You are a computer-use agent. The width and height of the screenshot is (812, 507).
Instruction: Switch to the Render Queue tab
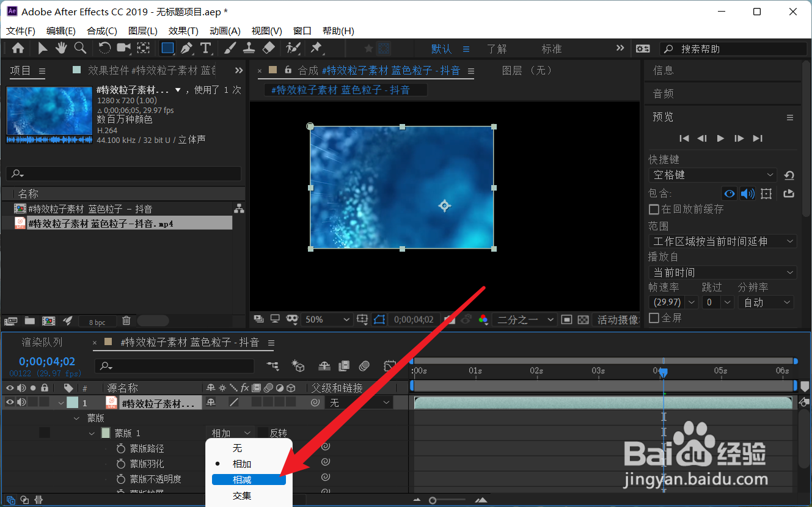pos(42,343)
